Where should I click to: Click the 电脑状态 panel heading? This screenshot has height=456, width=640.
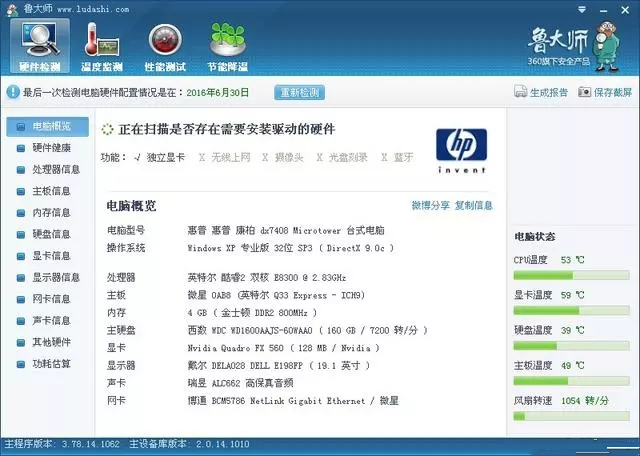tap(535, 237)
